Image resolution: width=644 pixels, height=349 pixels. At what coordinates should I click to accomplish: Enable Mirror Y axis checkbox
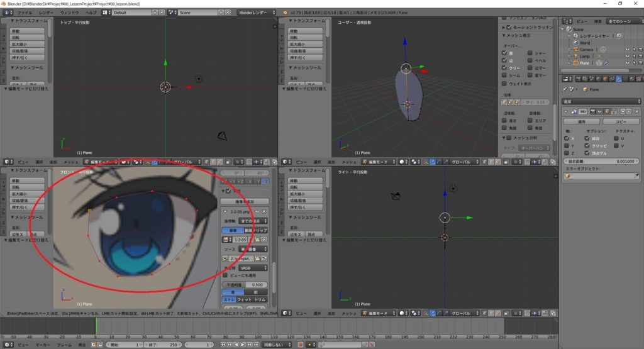point(567,146)
